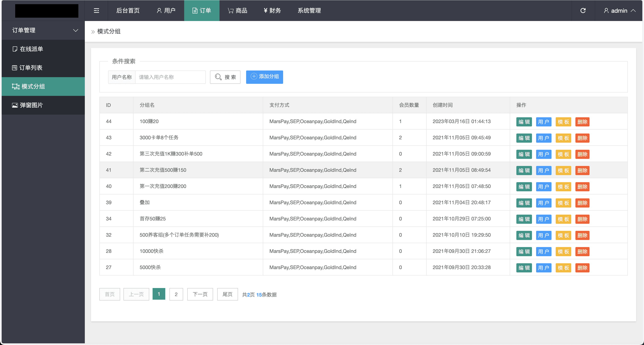Open the 商品 cart menu
The width and height of the screenshot is (644, 345).
237,11
